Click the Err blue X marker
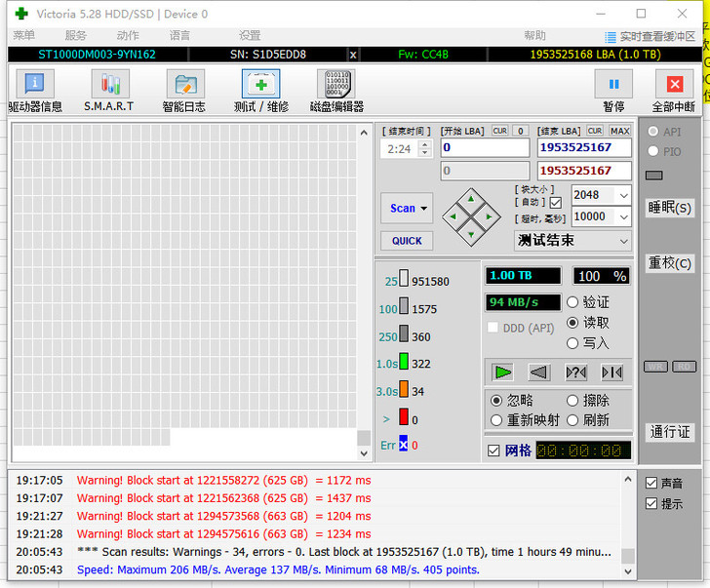 403,443
